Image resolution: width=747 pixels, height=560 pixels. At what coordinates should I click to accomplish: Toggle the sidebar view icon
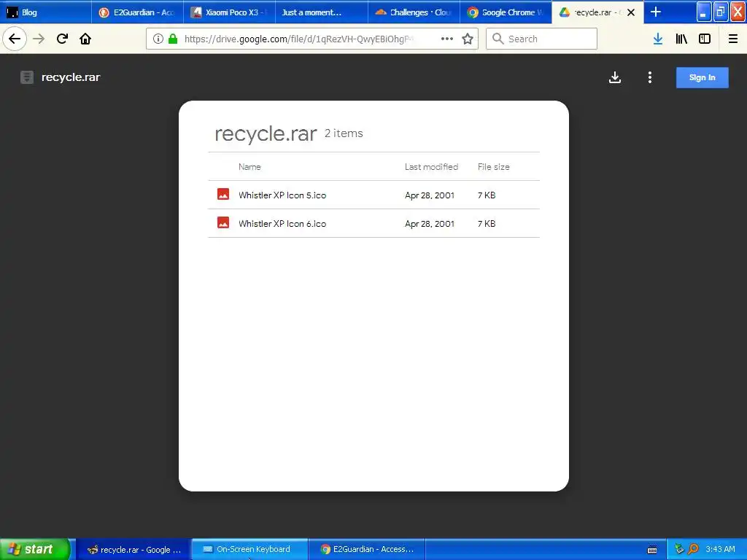click(705, 39)
